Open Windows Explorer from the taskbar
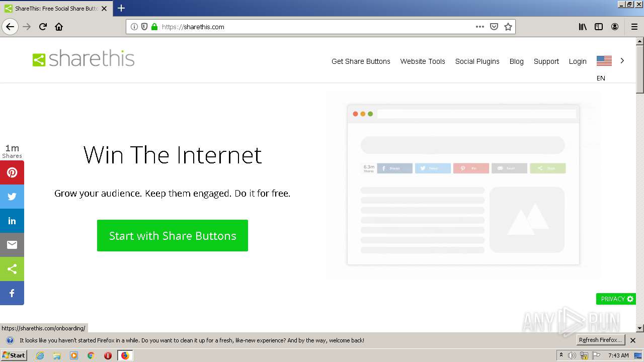Image resolution: width=644 pixels, height=362 pixels. point(57,355)
